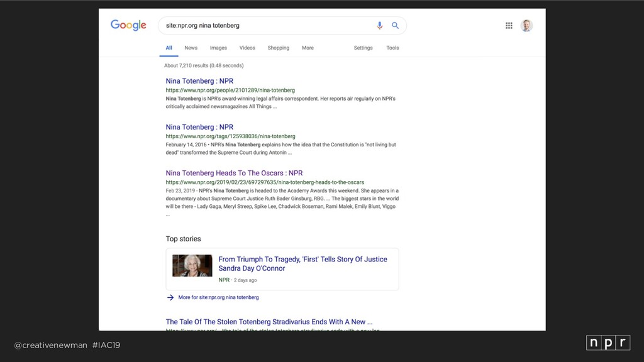This screenshot has width=644, height=362.
Task: Switch to the News tab
Action: click(x=191, y=48)
